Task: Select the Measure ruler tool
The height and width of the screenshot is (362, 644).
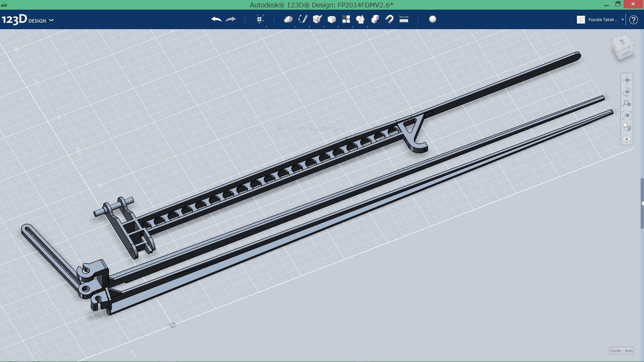Action: 404,19
